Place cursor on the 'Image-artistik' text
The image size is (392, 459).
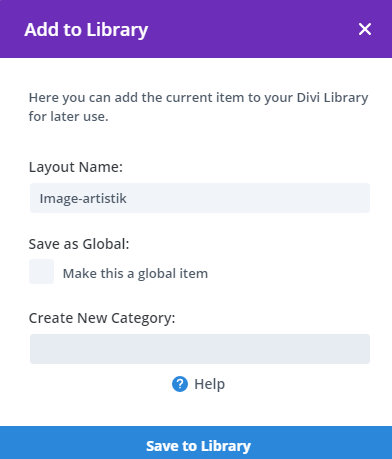pos(83,199)
